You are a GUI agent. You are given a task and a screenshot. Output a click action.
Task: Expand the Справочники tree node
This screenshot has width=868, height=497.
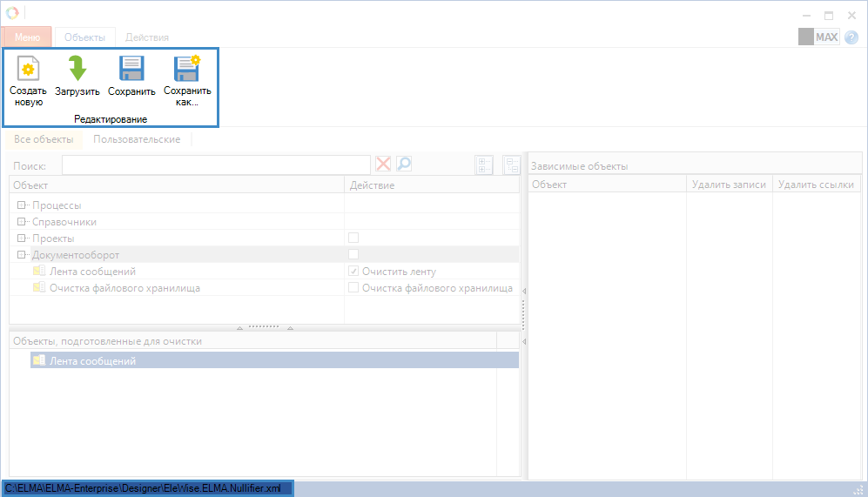pos(21,222)
